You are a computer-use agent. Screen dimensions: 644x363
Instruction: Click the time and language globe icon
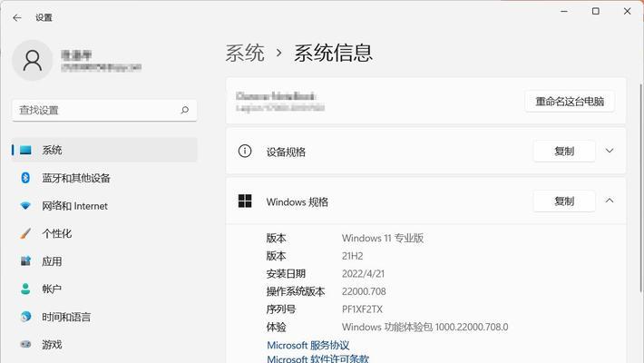(25, 317)
